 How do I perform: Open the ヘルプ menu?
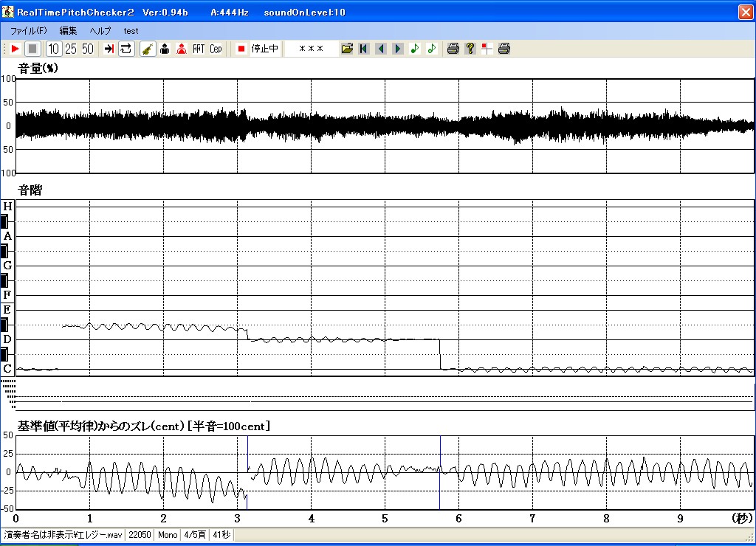100,31
